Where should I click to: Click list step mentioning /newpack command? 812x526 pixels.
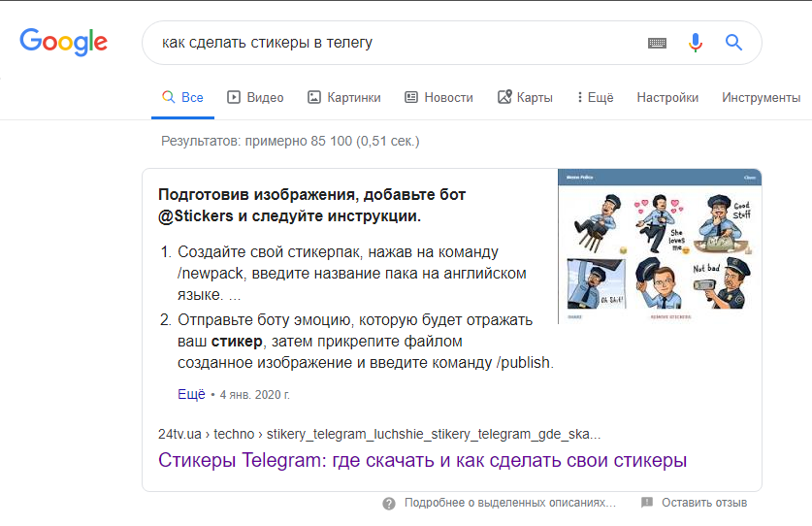coord(351,273)
